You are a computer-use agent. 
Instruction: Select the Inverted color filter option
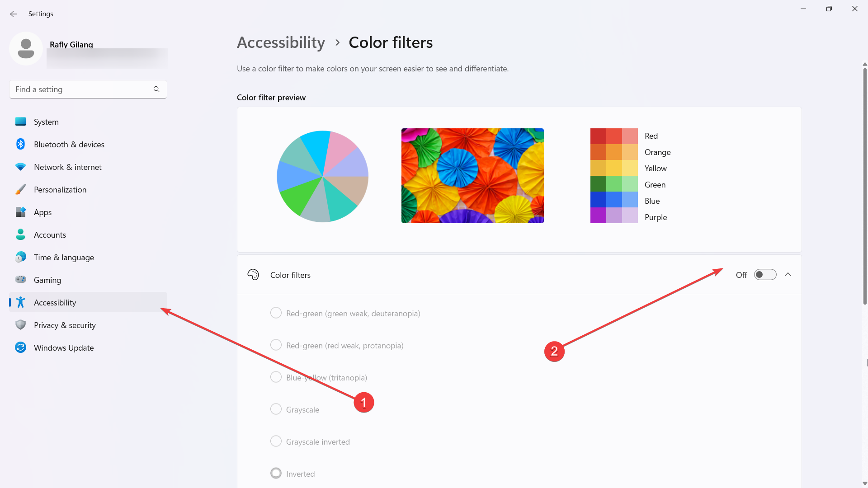[275, 473]
